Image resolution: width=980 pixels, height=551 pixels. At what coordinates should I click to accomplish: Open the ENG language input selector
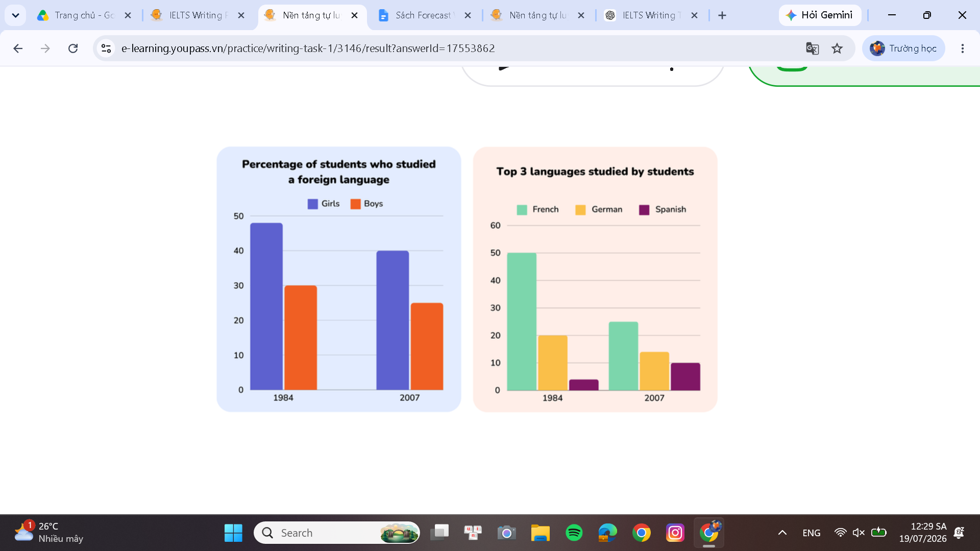pos(812,533)
